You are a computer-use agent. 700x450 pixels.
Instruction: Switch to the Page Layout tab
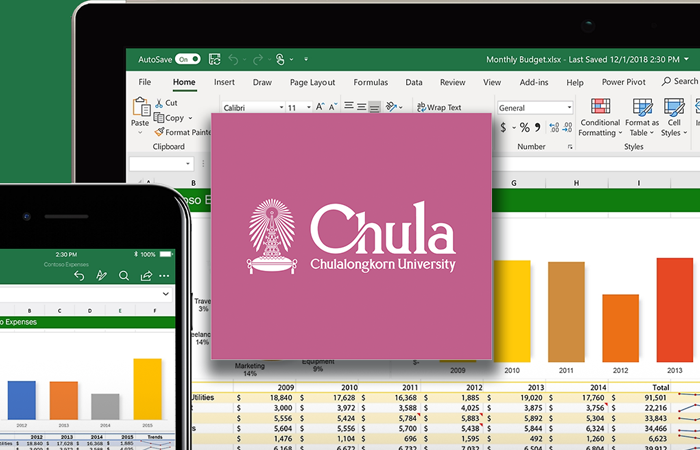pyautogui.click(x=312, y=82)
